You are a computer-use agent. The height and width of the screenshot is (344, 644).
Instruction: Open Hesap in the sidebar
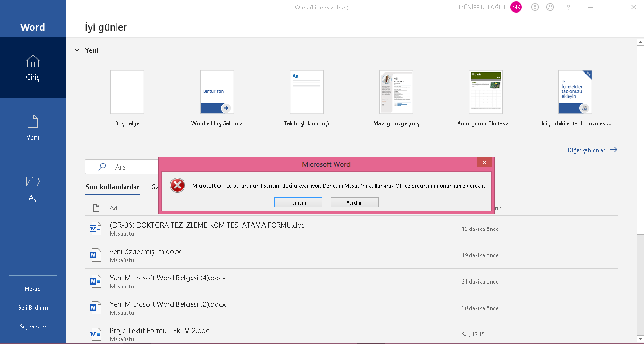tap(33, 289)
